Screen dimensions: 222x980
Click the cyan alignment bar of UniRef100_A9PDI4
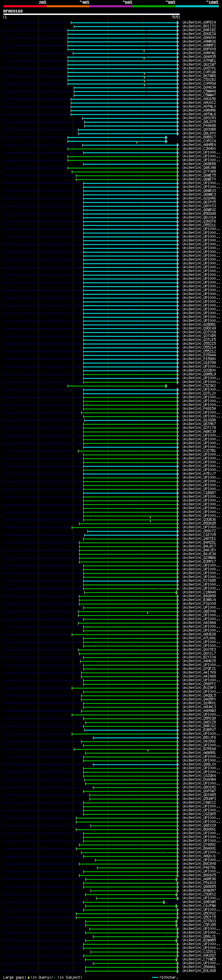coord(125,23)
